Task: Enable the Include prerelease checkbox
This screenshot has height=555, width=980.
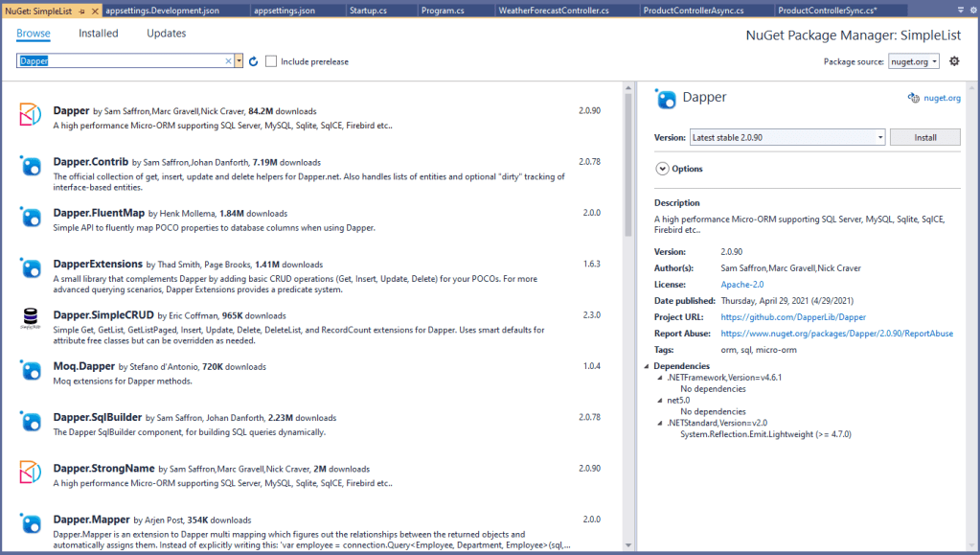Action: (x=271, y=61)
